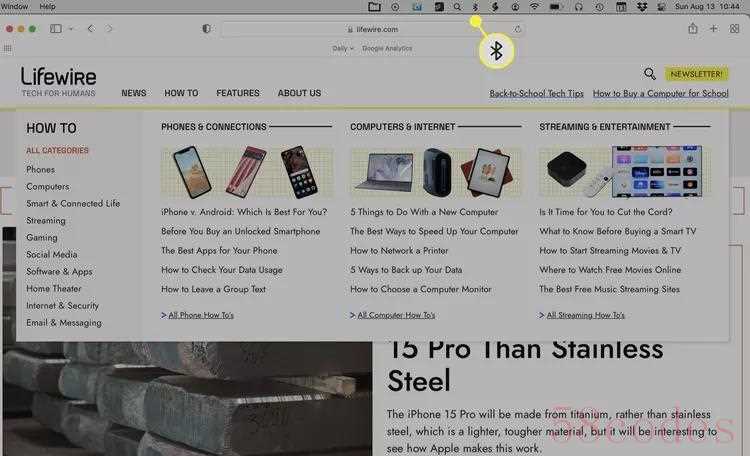The image size is (750, 456).
Task: Open Back-to-School Tech Tips link
Action: click(536, 93)
